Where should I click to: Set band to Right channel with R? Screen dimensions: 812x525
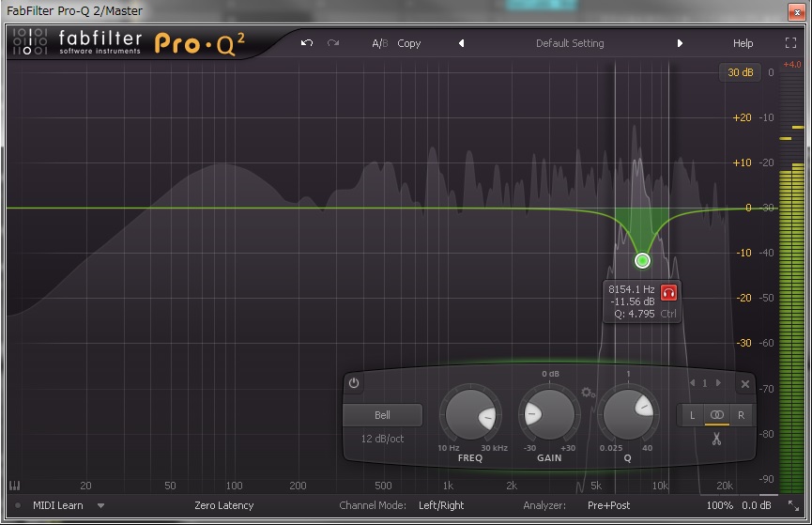(741, 415)
